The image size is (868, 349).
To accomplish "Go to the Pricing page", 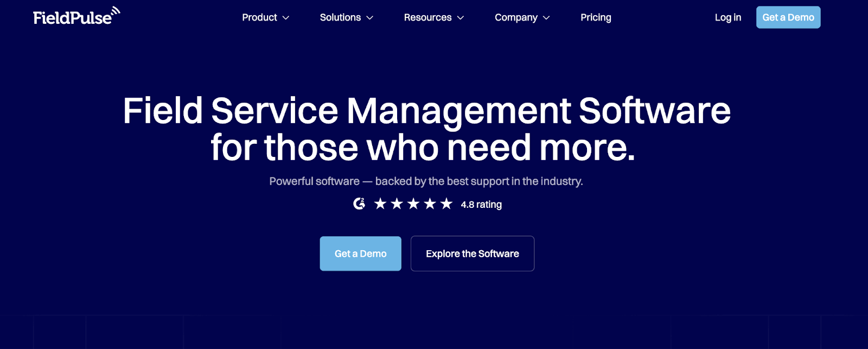I will 596,17.
